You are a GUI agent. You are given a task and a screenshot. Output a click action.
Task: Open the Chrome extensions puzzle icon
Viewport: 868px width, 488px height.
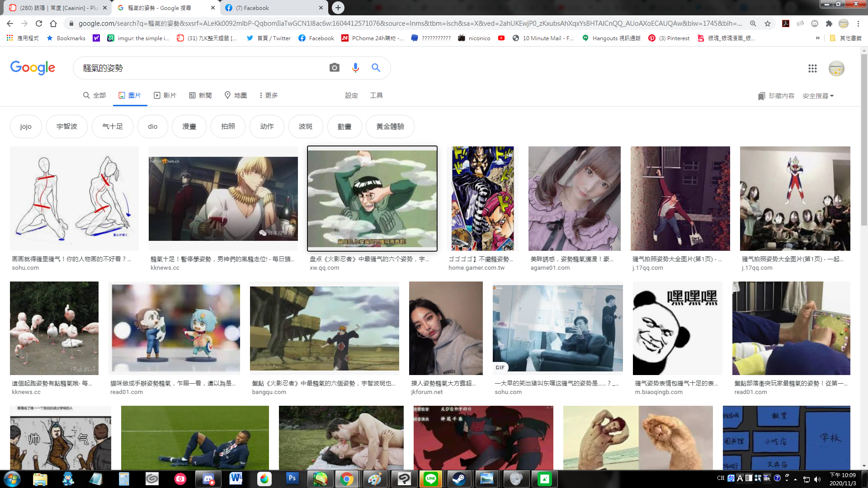pyautogui.click(x=829, y=23)
